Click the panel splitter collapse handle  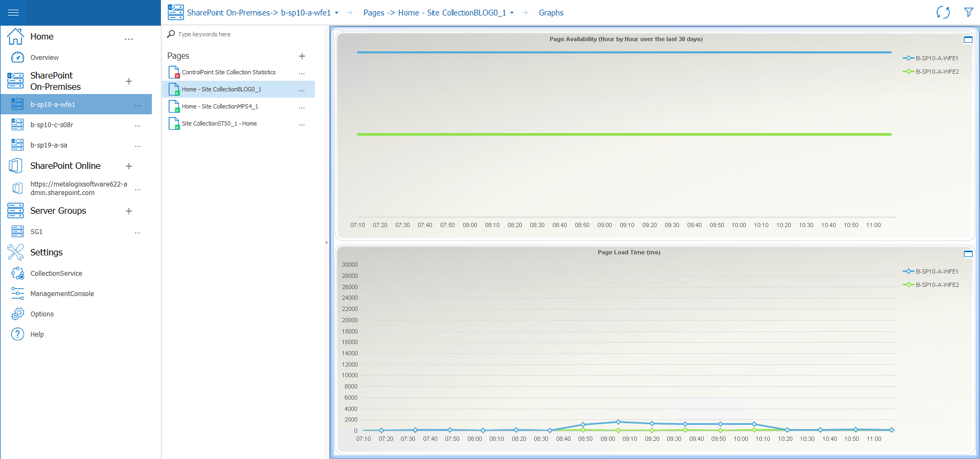(x=326, y=243)
